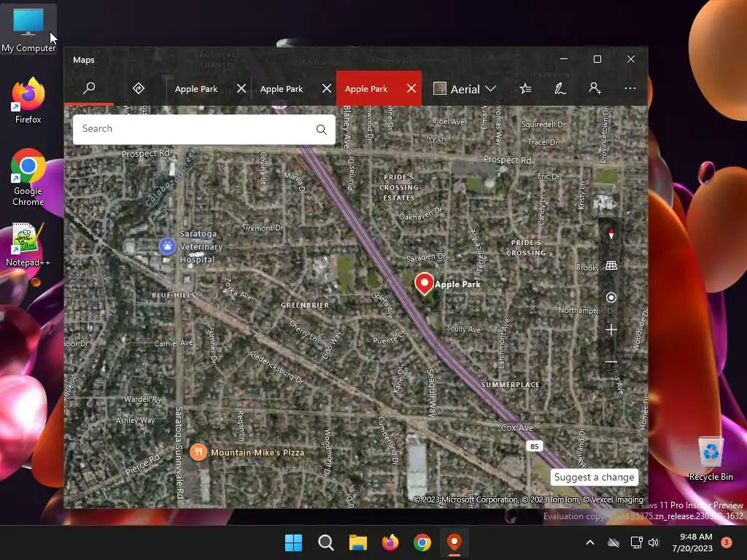The width and height of the screenshot is (747, 560).
Task: Maximize the Maps window
Action: pyautogui.click(x=597, y=59)
